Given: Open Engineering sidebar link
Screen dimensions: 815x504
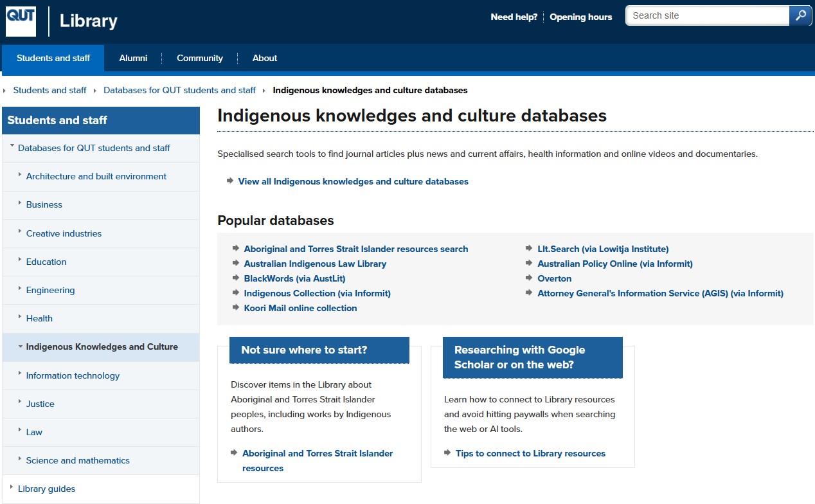Looking at the screenshot, I should coord(50,290).
